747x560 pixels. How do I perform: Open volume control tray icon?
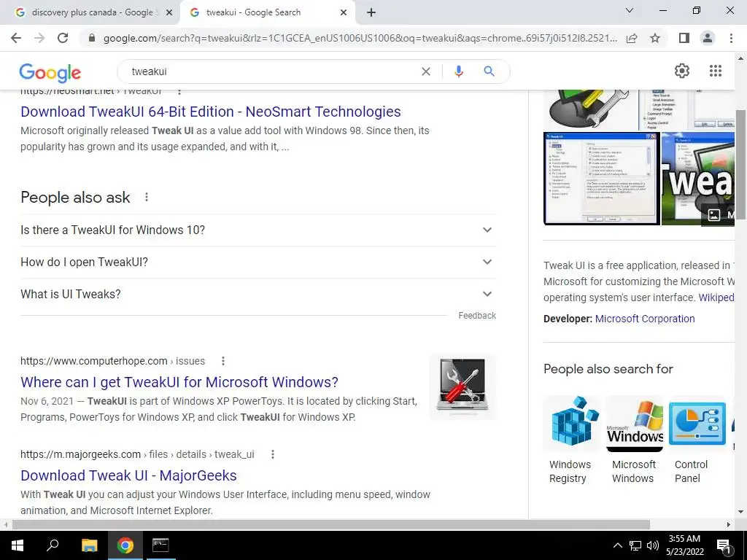653,545
